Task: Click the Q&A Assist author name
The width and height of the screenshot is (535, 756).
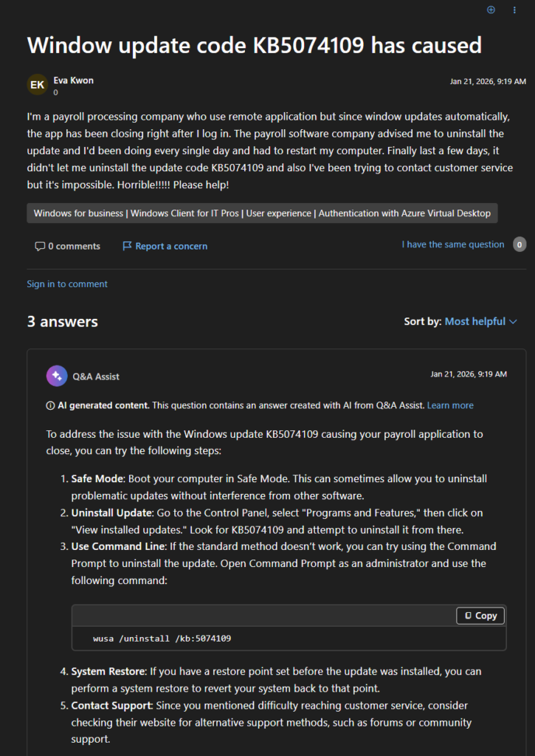Action: coord(96,377)
